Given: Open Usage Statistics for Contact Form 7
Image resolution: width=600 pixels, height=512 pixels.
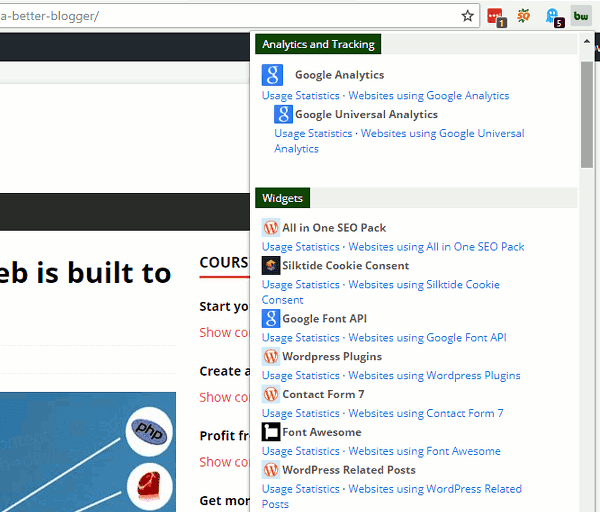Looking at the screenshot, I should [x=301, y=414].
